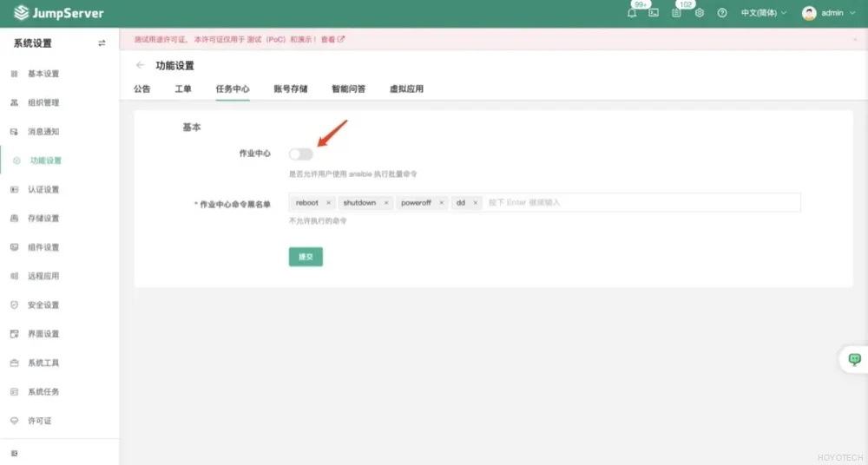Enable the 作业中心 toggle switch

click(x=300, y=154)
